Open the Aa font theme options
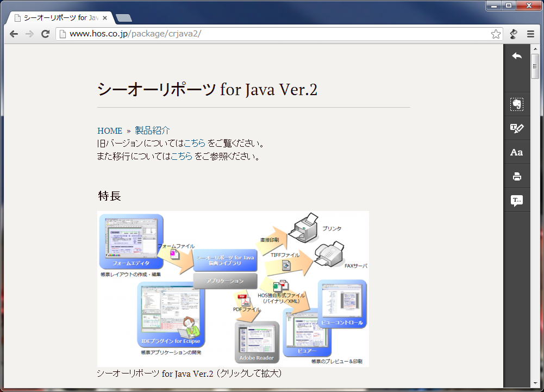The image size is (544, 392). (517, 152)
